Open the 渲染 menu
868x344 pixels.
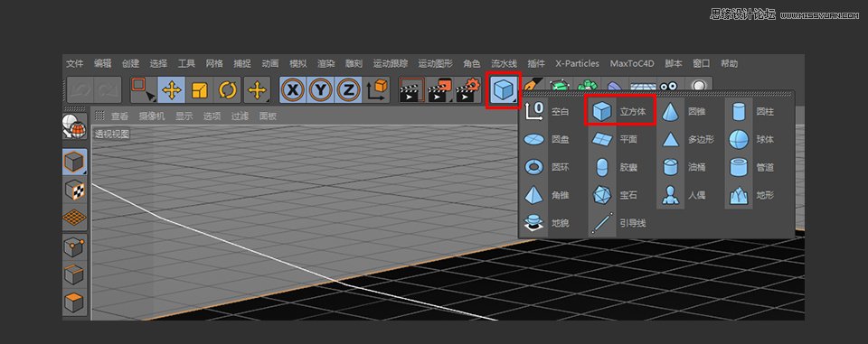click(326, 63)
